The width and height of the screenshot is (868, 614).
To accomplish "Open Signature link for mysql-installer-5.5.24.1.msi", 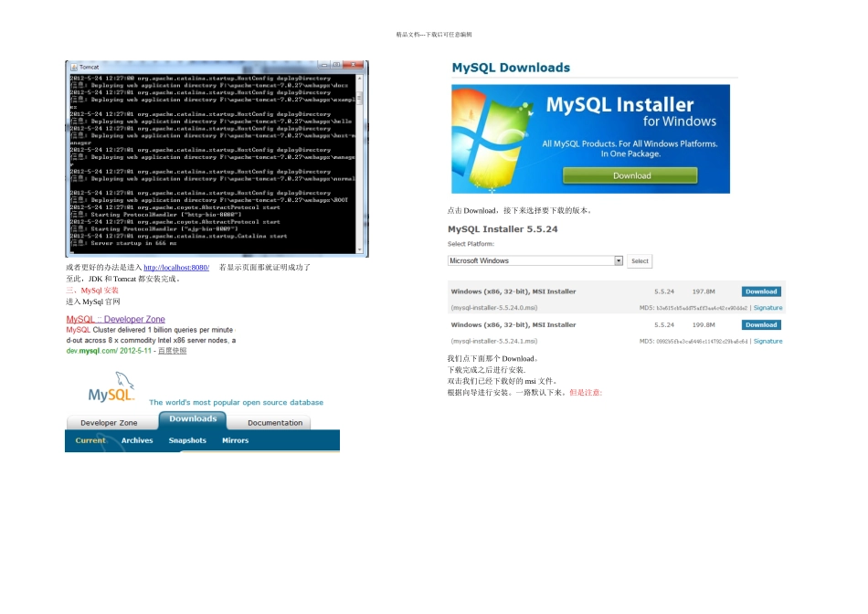I will point(767,341).
